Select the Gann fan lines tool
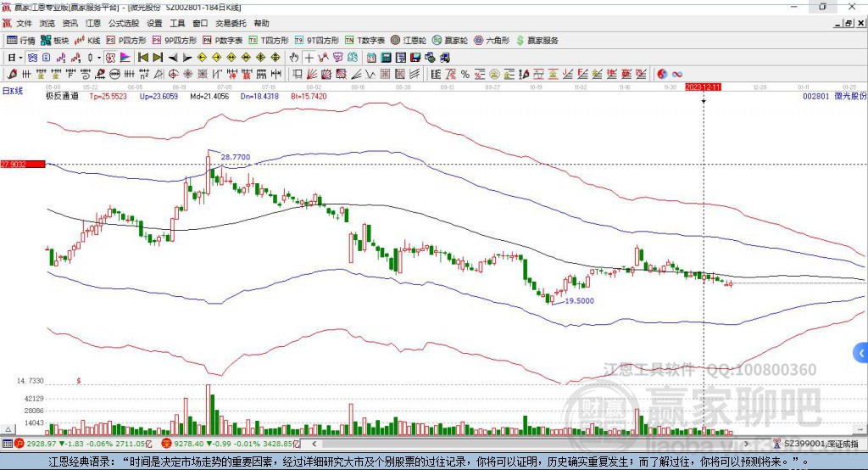Viewport: 868px width, 470px height. [x=312, y=74]
